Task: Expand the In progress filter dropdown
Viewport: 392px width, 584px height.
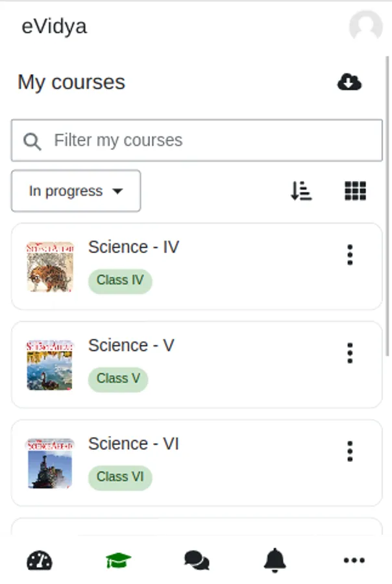Action: click(76, 191)
